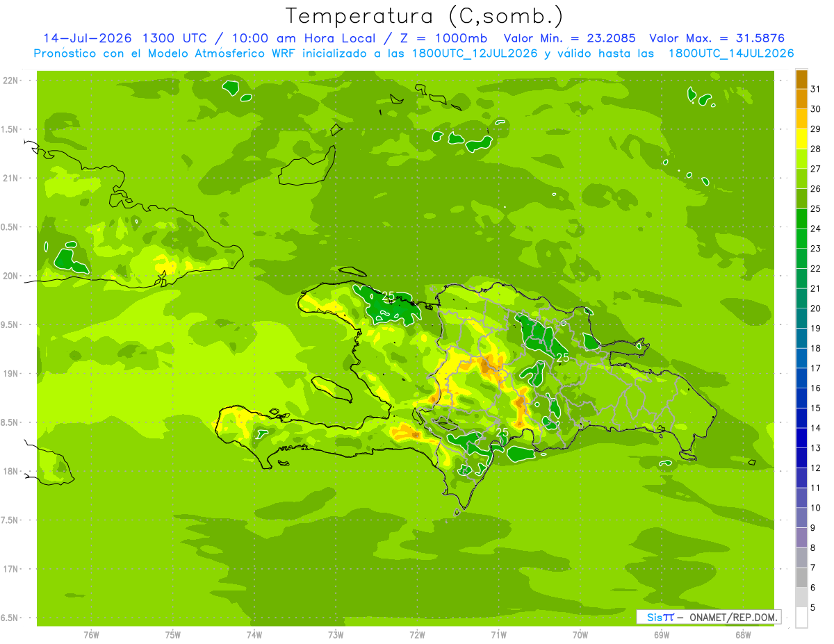The height and width of the screenshot is (644, 834).
Task: Click the 70W longitude axis label
Action: coord(580,635)
